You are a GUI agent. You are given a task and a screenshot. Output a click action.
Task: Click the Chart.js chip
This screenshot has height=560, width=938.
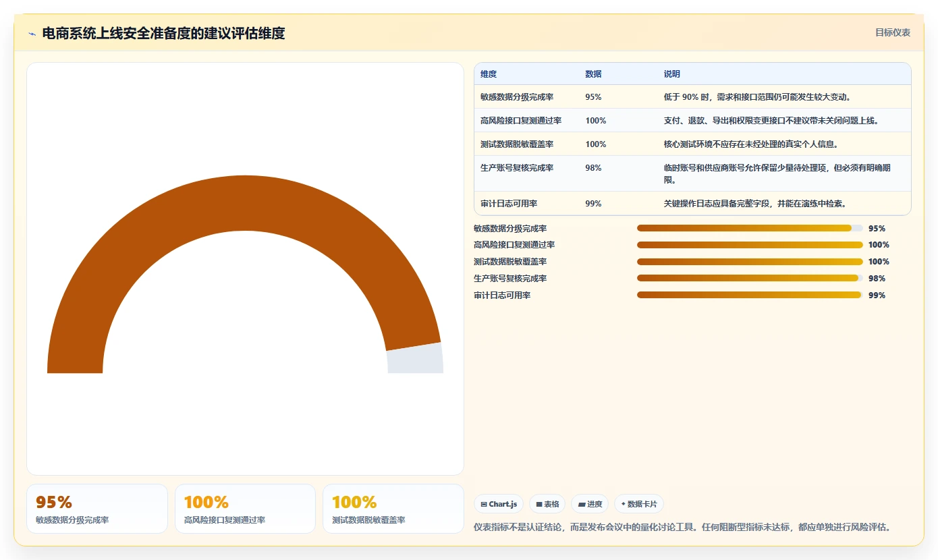coord(499,504)
